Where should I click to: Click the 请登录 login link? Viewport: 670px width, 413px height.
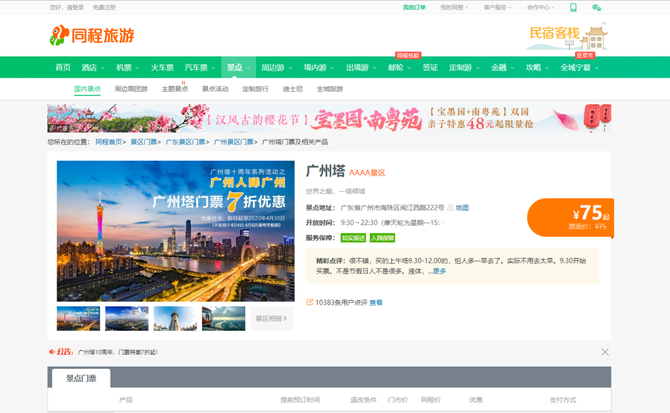click(76, 7)
